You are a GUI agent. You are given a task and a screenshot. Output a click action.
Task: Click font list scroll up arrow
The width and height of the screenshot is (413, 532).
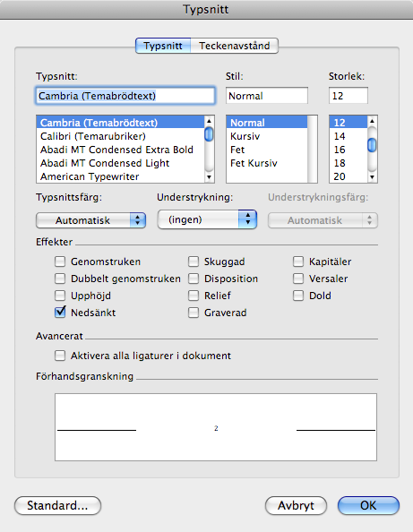[x=209, y=121]
